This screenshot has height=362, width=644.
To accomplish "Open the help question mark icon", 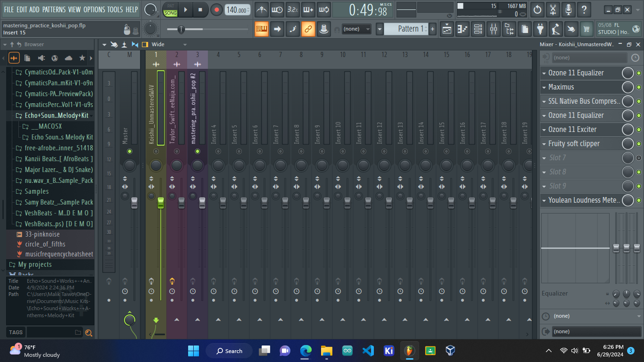I will [584, 9].
